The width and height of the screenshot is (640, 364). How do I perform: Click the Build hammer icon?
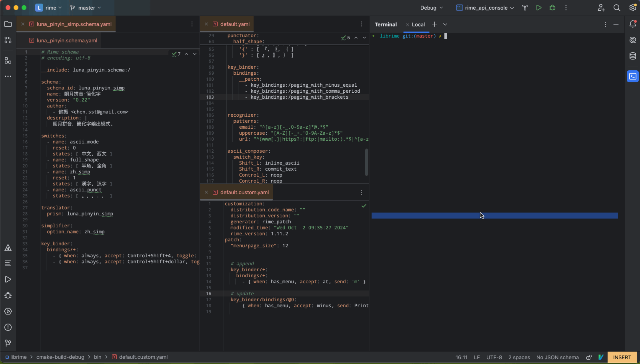[525, 8]
